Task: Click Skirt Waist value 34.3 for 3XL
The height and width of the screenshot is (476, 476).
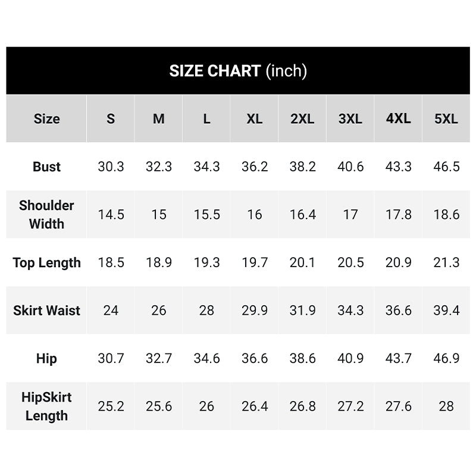Action: tap(350, 310)
